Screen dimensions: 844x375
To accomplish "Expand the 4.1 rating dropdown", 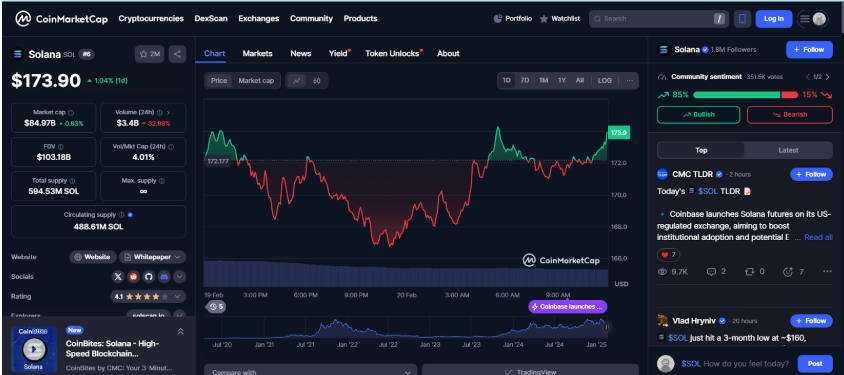I will point(148,296).
